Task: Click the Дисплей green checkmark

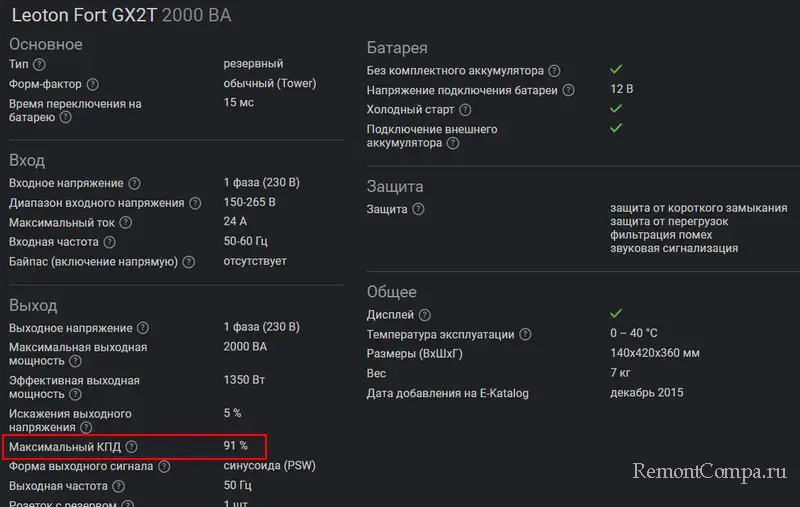Action: [616, 315]
